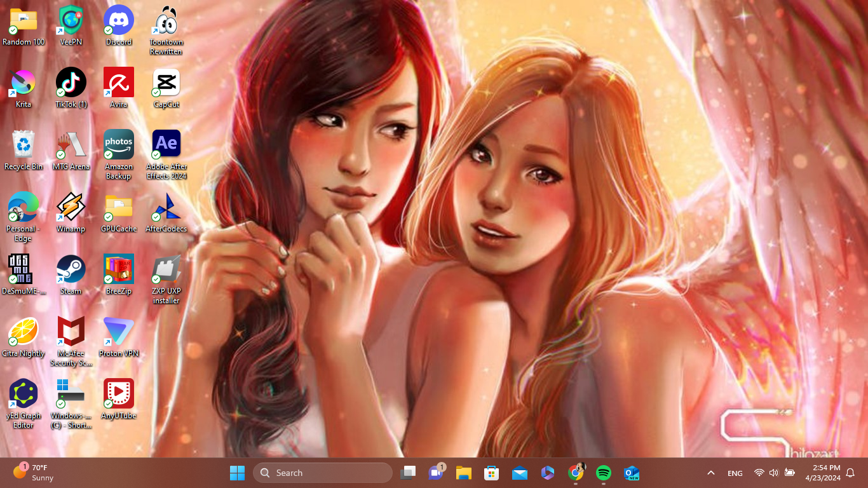Screen dimensions: 868x488
Task: Switch to Google Chrome in the taskbar
Action: (576, 472)
